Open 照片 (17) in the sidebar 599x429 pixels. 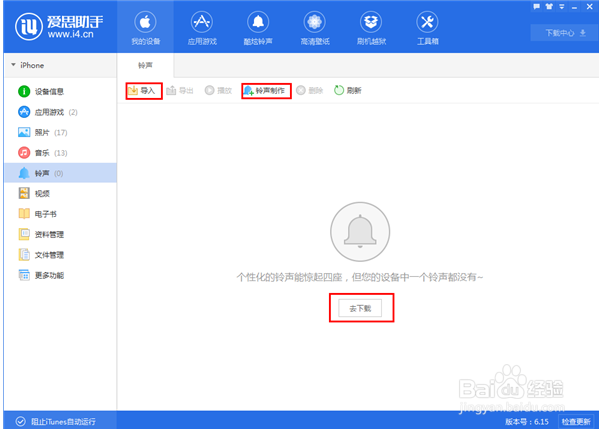tap(60, 132)
